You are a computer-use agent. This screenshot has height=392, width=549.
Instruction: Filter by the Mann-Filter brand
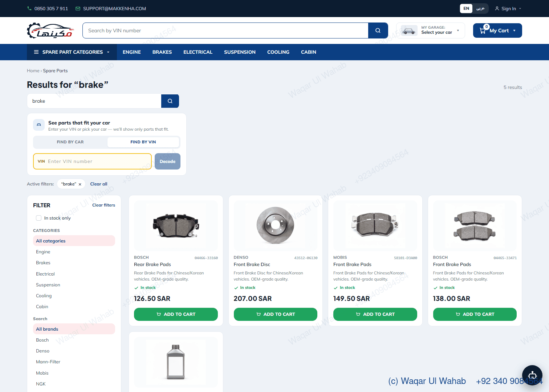pos(74,362)
